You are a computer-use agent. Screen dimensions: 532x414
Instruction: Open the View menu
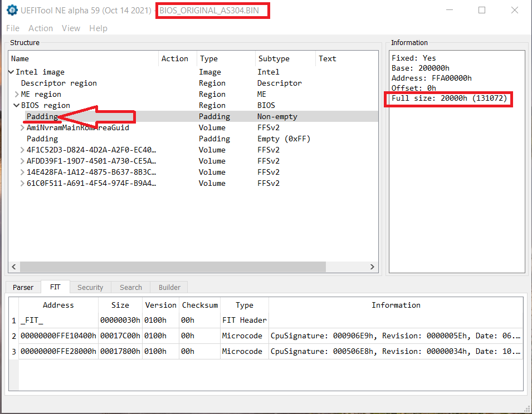(x=71, y=28)
